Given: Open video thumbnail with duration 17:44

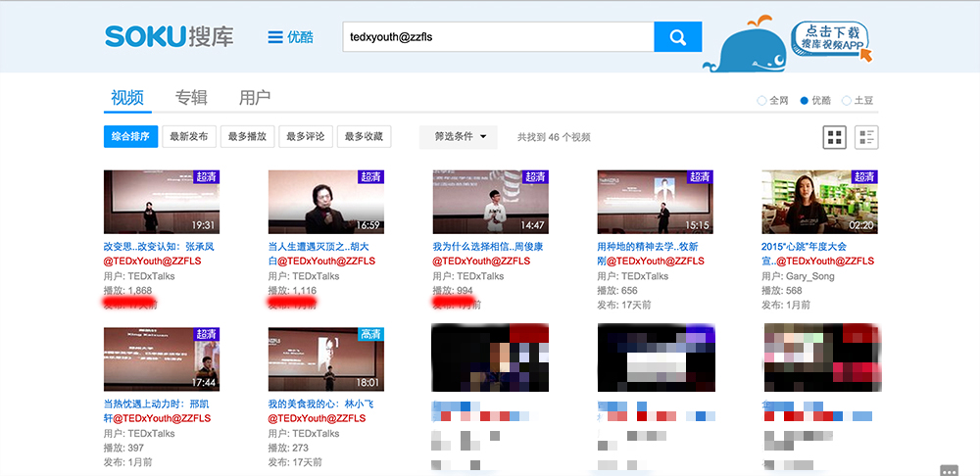Looking at the screenshot, I should [162, 359].
